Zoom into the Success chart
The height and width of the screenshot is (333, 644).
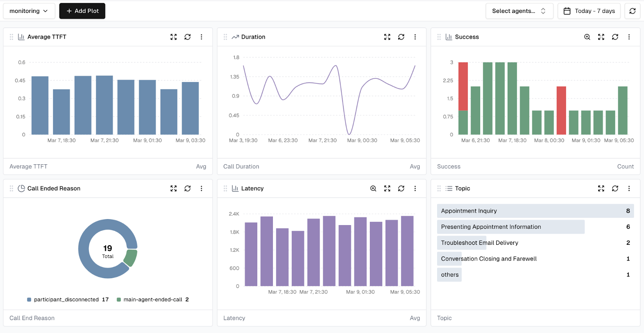(x=587, y=37)
